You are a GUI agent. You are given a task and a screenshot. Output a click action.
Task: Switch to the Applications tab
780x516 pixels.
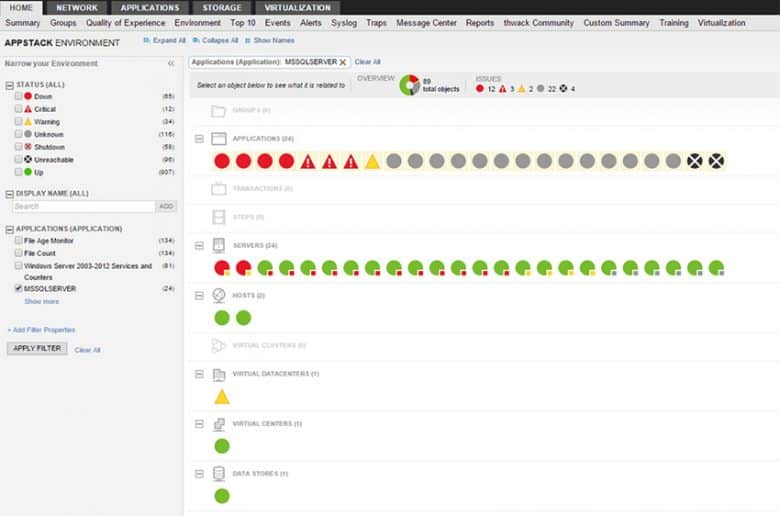(150, 7)
